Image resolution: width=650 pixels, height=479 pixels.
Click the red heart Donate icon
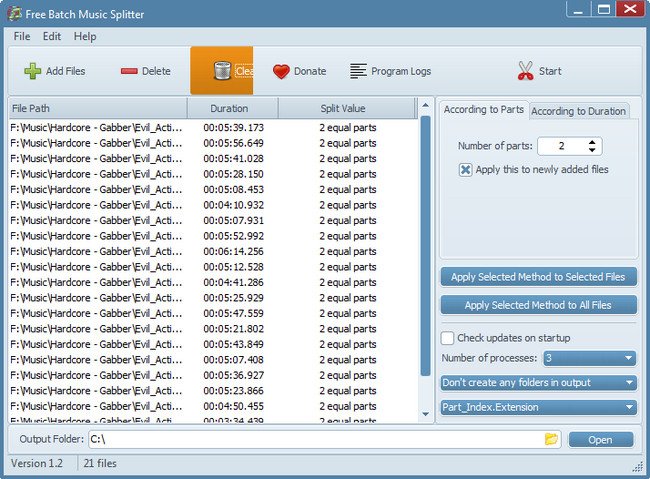tap(281, 71)
